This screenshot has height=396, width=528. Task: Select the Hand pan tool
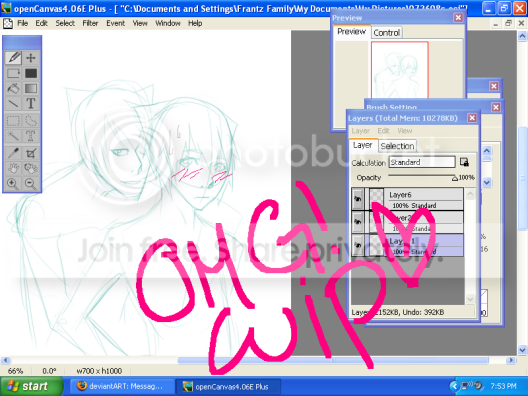(x=13, y=168)
